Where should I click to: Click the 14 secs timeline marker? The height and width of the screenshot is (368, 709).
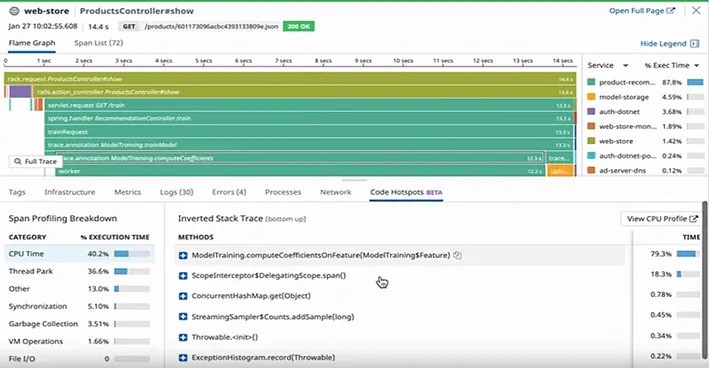pos(562,61)
